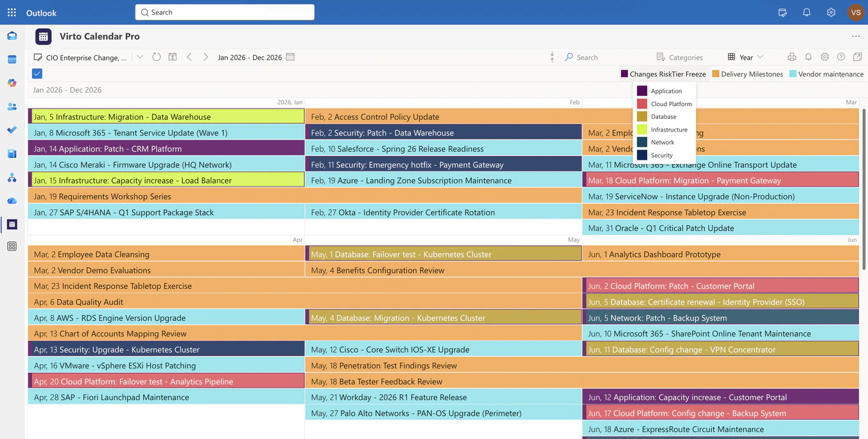Open Outlook Calendar in the sidebar

point(12,60)
